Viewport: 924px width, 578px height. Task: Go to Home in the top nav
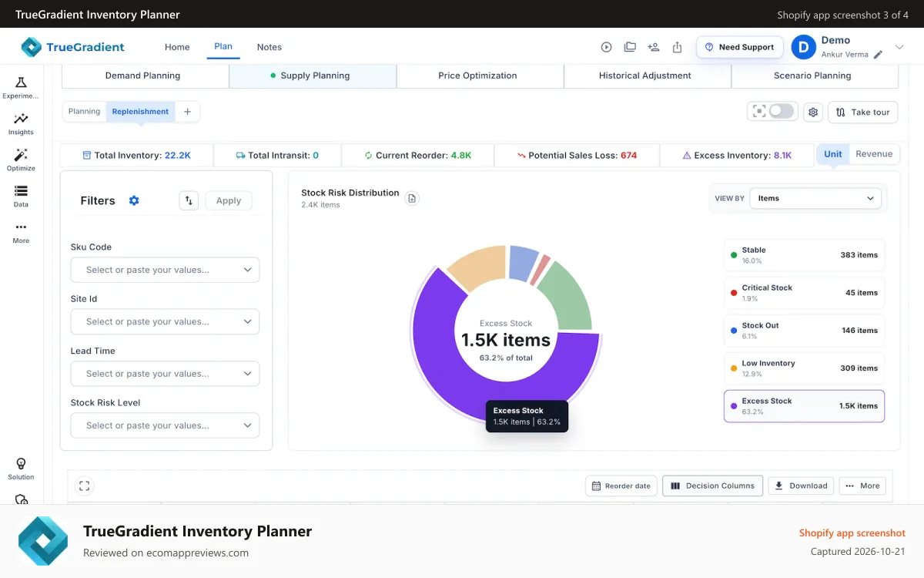coord(177,47)
